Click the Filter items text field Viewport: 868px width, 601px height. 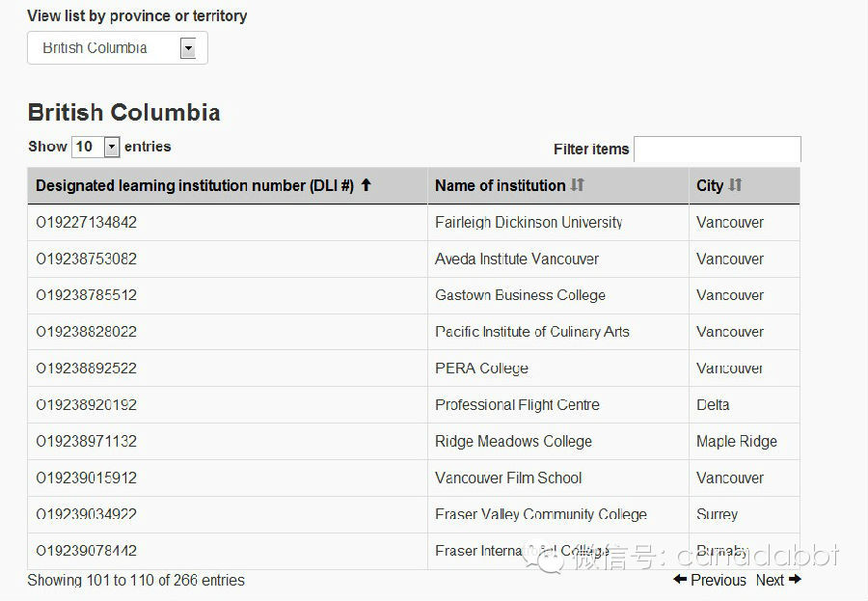tap(717, 150)
